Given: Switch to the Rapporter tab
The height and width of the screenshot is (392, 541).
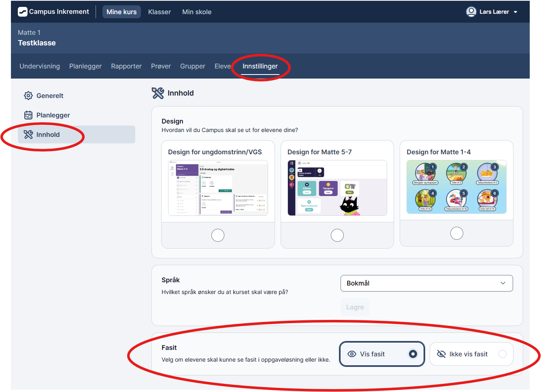Looking at the screenshot, I should (126, 66).
